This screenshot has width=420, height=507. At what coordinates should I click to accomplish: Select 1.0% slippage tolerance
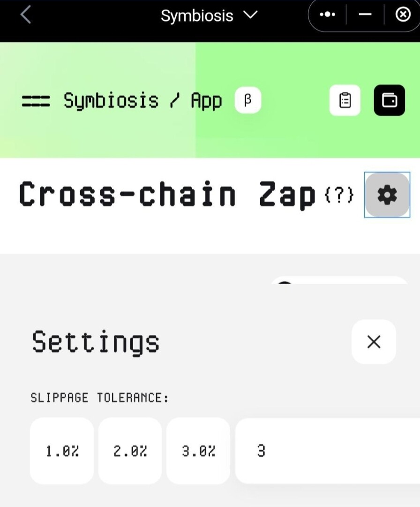[x=62, y=450]
